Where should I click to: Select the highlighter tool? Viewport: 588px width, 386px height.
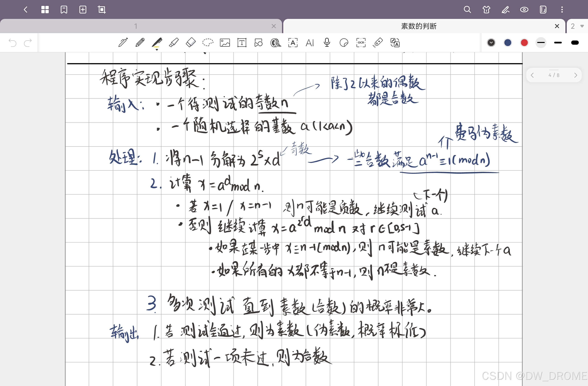174,43
